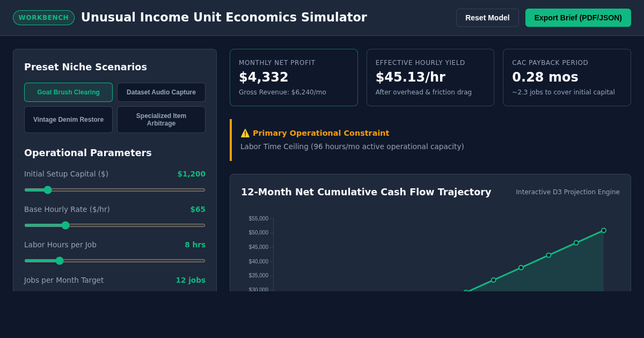Click the 0.28 mos payback value
Screen dimensions: 644x338
(545, 77)
